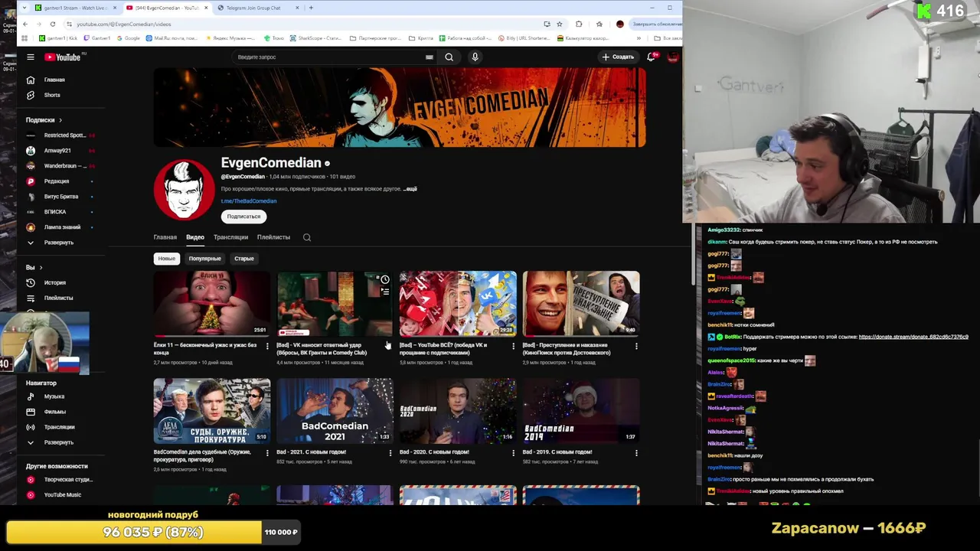
Task: Open YouTube notifications bell
Action: tap(651, 57)
